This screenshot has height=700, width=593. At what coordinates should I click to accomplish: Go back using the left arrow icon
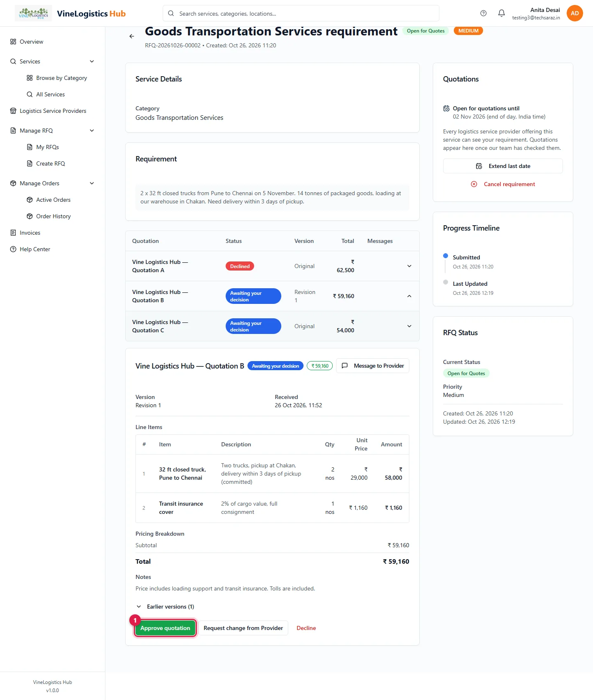(x=132, y=36)
